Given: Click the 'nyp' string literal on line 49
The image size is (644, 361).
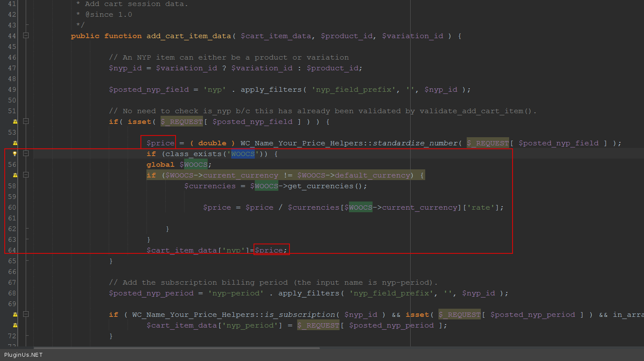Looking at the screenshot, I should [215, 90].
